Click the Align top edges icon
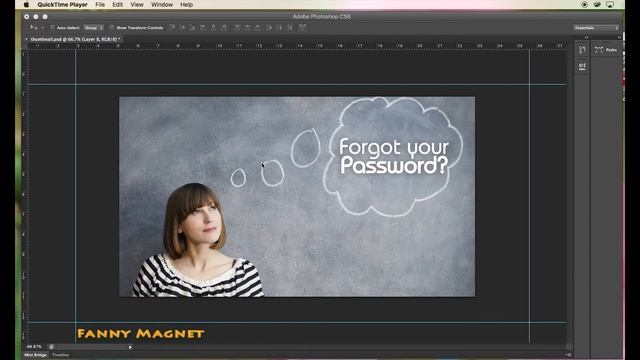The height and width of the screenshot is (360, 640). click(172, 28)
